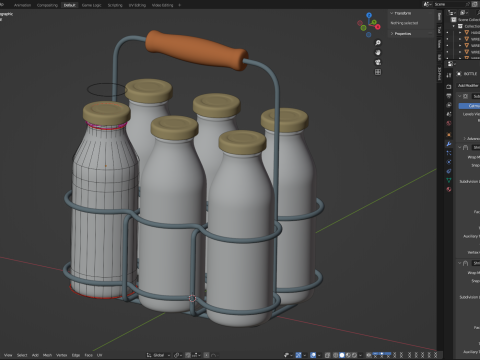Switch to solid viewport shading
Screen dimensions: 480x360
[342, 355]
